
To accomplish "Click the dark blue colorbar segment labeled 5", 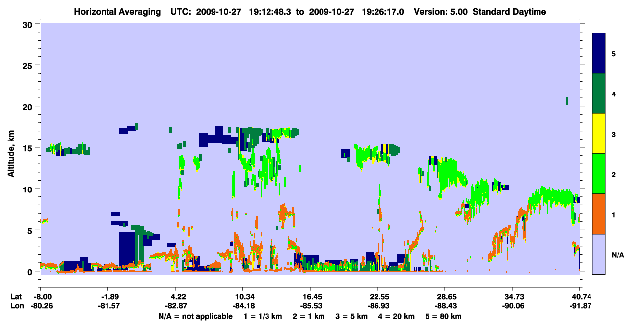I will (x=599, y=53).
